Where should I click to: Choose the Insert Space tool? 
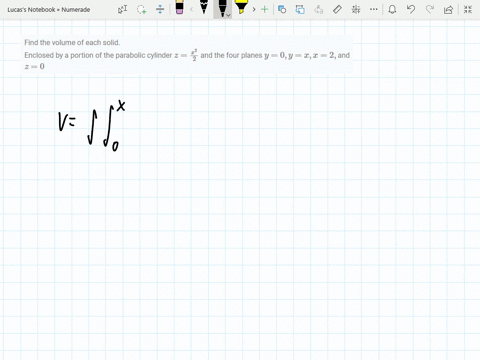tap(160, 9)
